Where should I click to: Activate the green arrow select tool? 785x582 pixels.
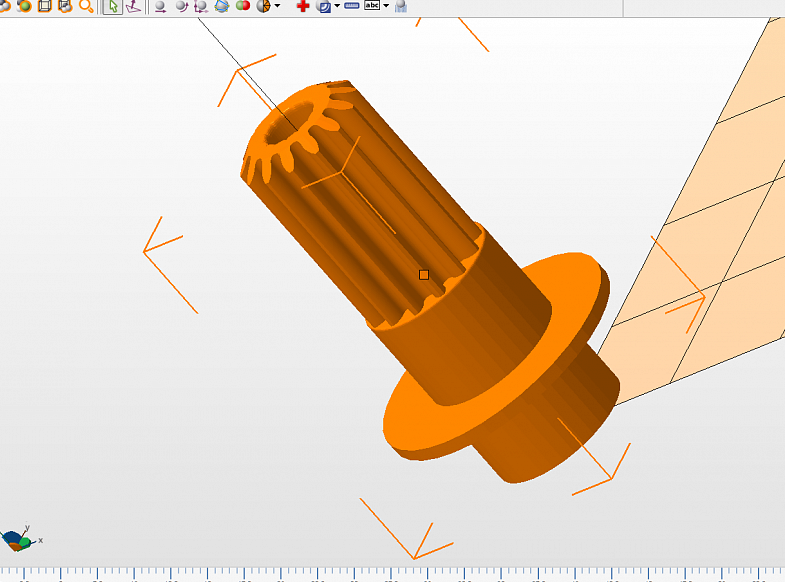pyautogui.click(x=112, y=6)
